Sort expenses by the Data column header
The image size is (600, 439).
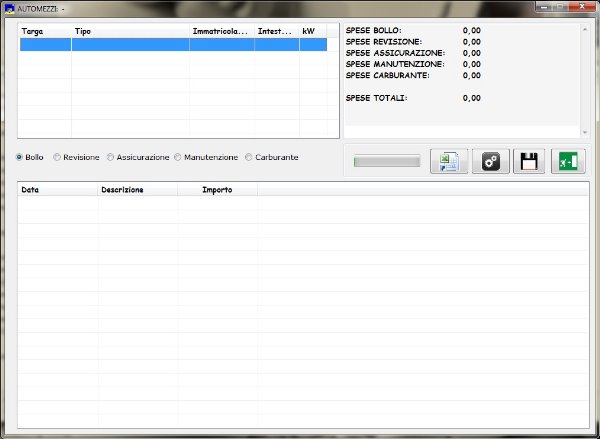coord(58,190)
